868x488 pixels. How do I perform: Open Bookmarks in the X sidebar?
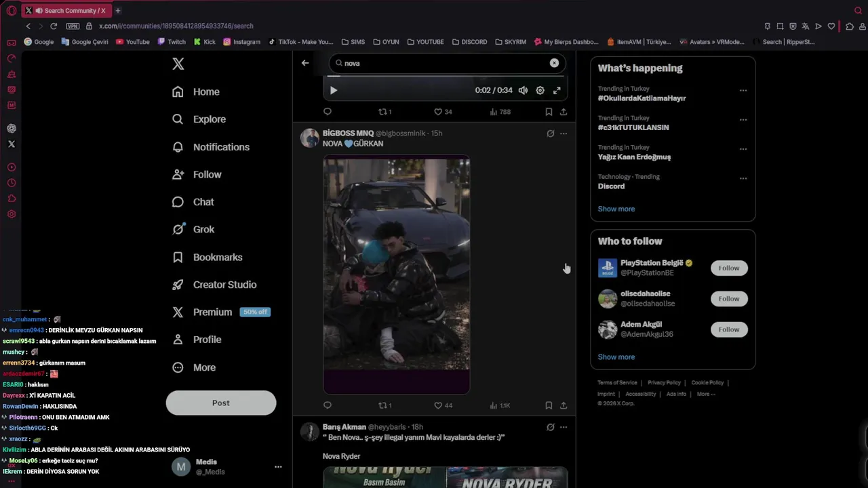pos(208,257)
